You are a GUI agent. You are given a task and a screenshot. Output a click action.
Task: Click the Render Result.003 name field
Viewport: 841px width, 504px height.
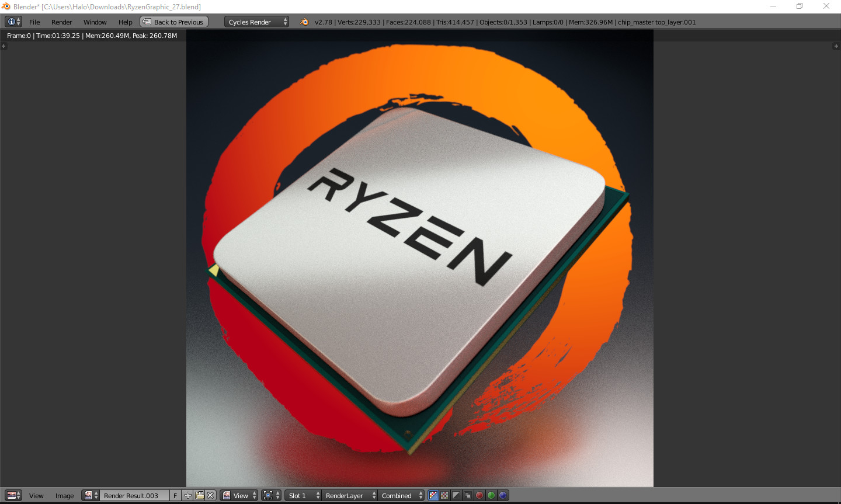pos(134,495)
